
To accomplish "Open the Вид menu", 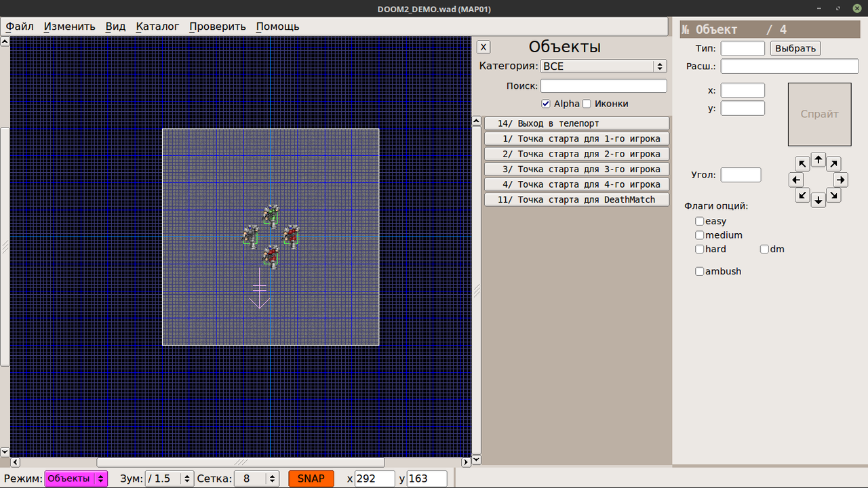I will pos(115,26).
